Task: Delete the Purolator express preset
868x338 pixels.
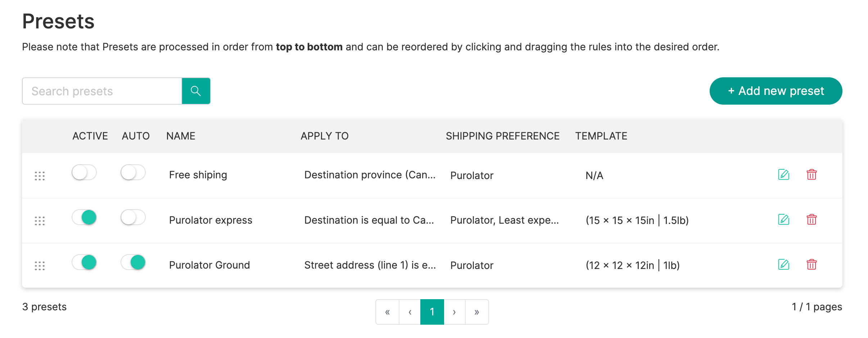Action: click(x=812, y=220)
